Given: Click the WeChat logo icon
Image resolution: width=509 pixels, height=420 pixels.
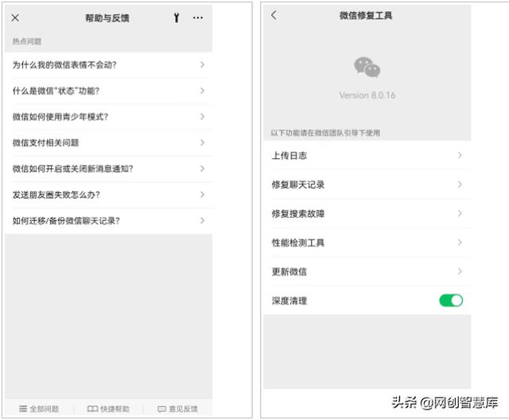Looking at the screenshot, I should (367, 68).
